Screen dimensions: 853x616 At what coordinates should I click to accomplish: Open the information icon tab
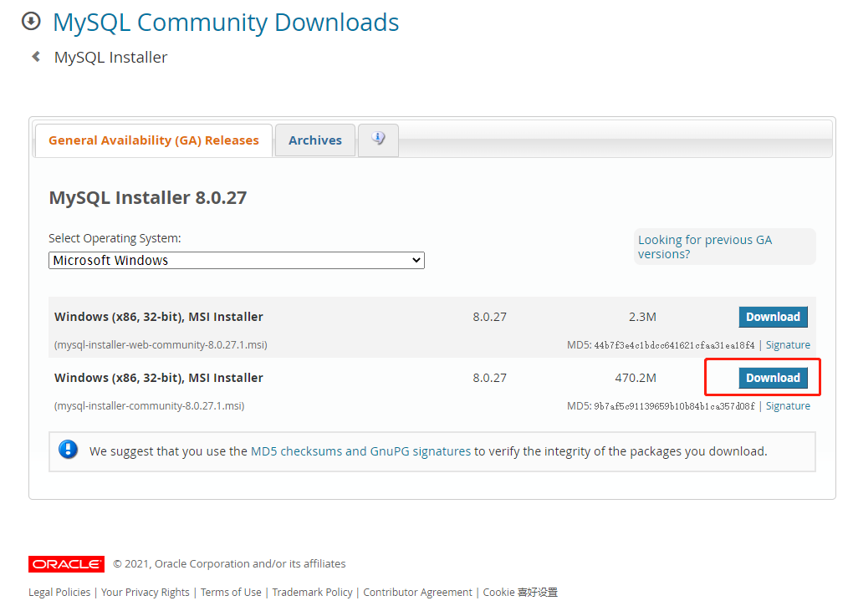[378, 140]
